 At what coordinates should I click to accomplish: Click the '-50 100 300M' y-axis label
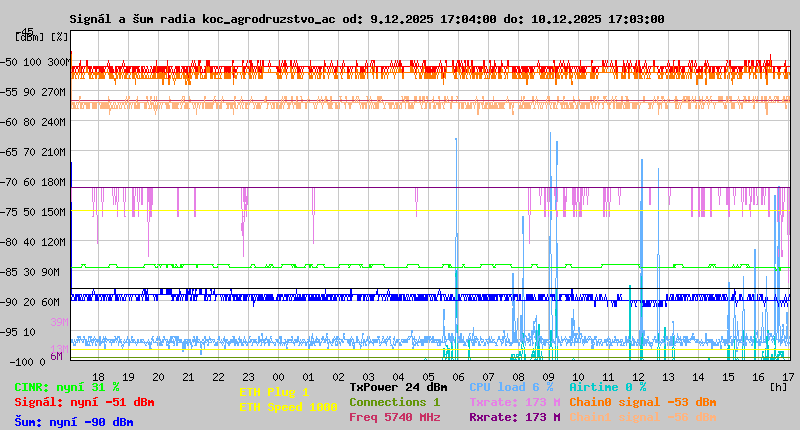click(34, 62)
